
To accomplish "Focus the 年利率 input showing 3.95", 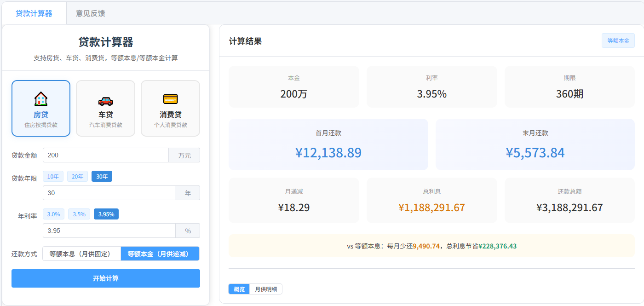I will click(109, 231).
